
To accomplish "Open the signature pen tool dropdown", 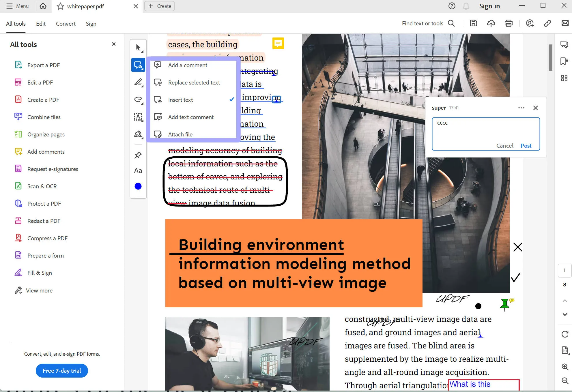I will click(x=138, y=134).
